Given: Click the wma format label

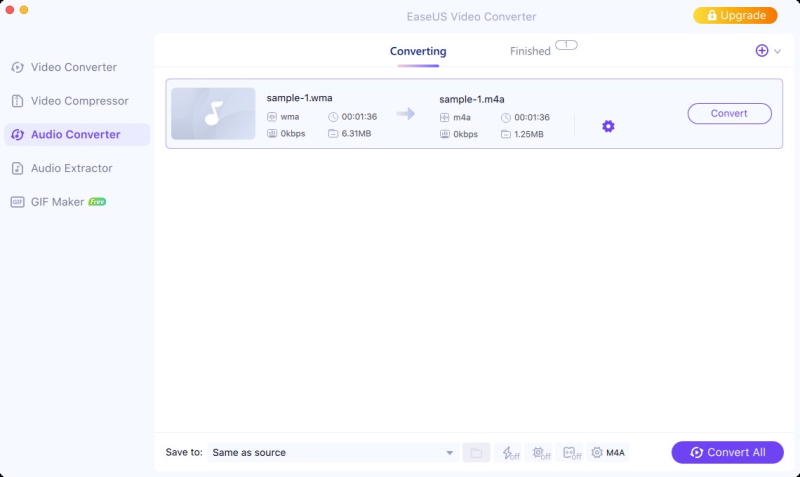Looking at the screenshot, I should [290, 117].
